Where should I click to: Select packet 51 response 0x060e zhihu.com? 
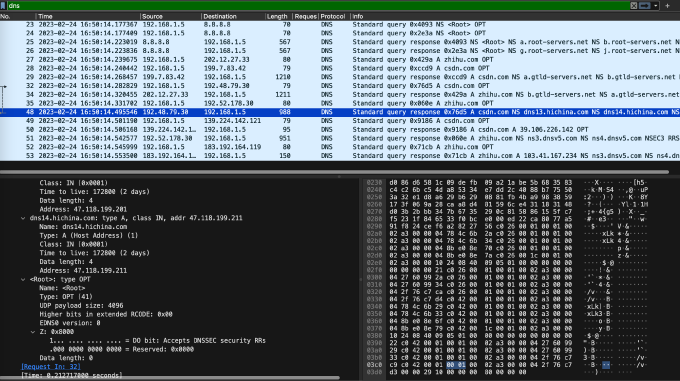tap(340, 138)
